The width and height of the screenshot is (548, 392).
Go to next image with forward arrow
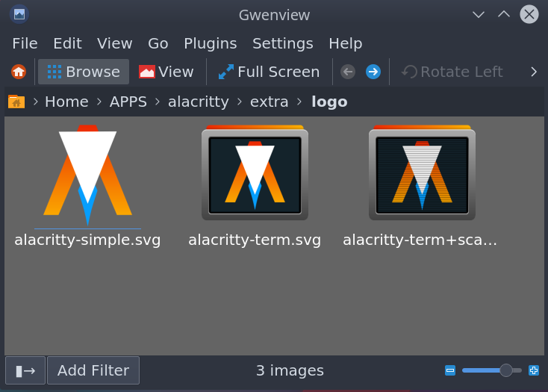coord(373,72)
